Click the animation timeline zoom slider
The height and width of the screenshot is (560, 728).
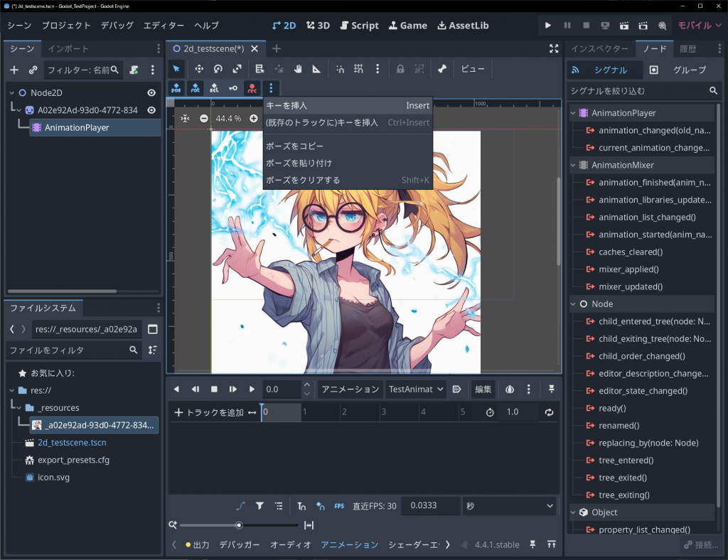pos(239,525)
